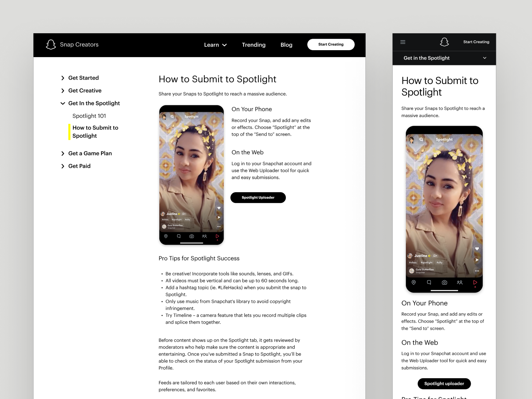Open the Learn dropdown menu

tap(215, 45)
